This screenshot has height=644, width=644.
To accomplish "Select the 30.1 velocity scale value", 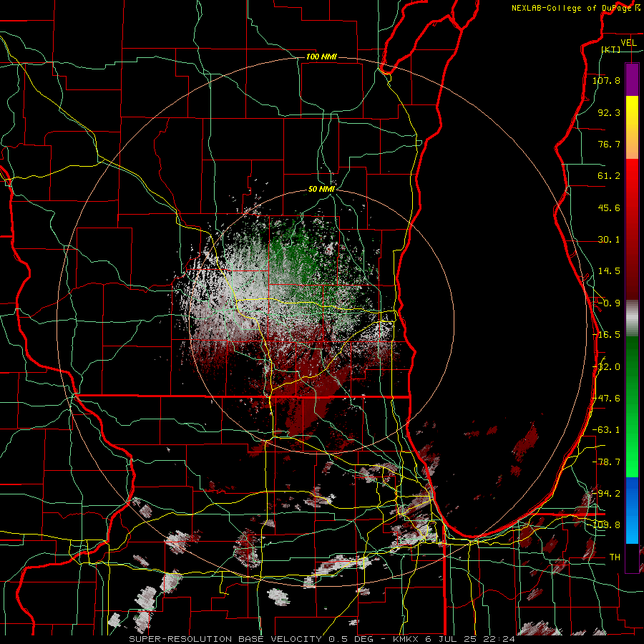I will (609, 240).
